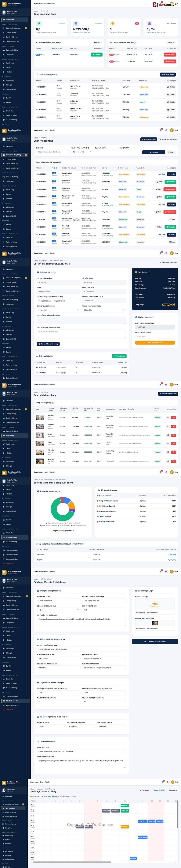The width and height of the screenshot is (181, 868).
Task: Click monthly revenue icon on 6,333,600đ card
Action: (75, 23)
